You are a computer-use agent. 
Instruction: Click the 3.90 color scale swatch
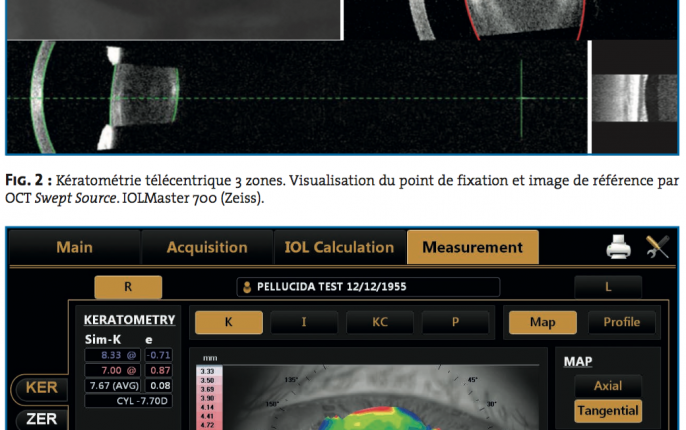209,398
